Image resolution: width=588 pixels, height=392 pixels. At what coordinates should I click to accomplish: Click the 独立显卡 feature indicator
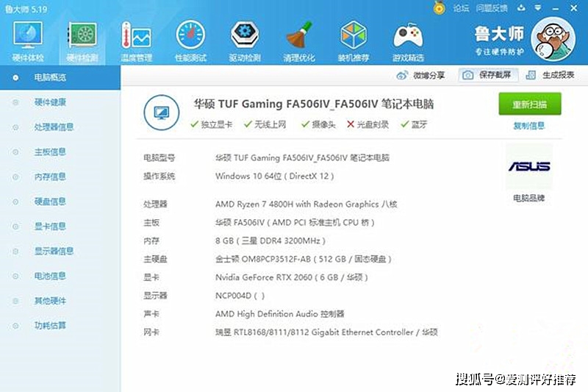tap(211, 124)
